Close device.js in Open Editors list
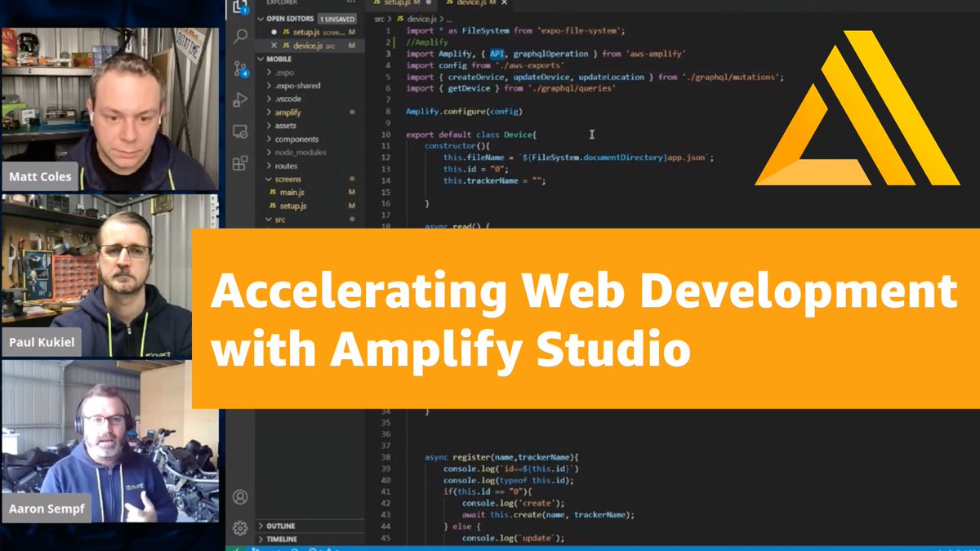980x551 pixels. [x=274, y=46]
